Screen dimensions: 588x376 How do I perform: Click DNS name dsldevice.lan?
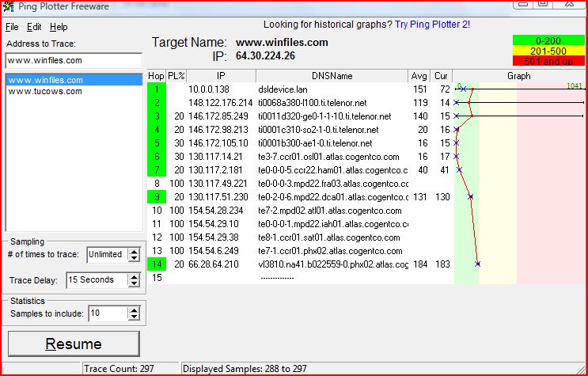(x=283, y=89)
